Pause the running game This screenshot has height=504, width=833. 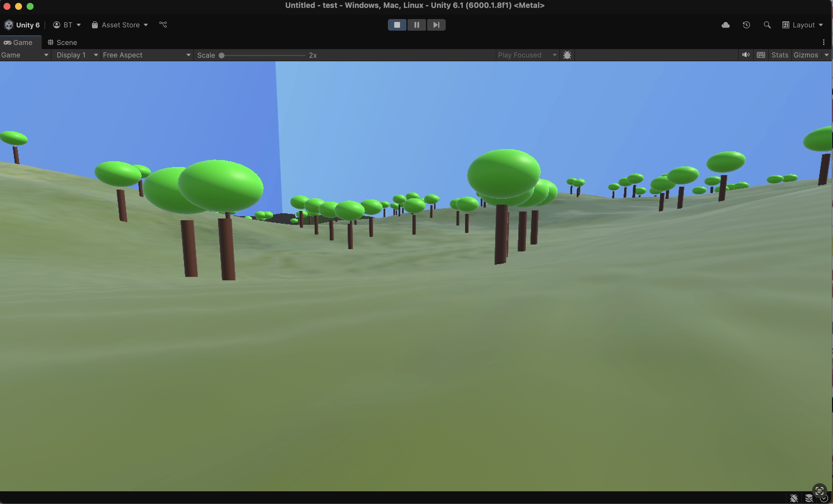click(417, 25)
